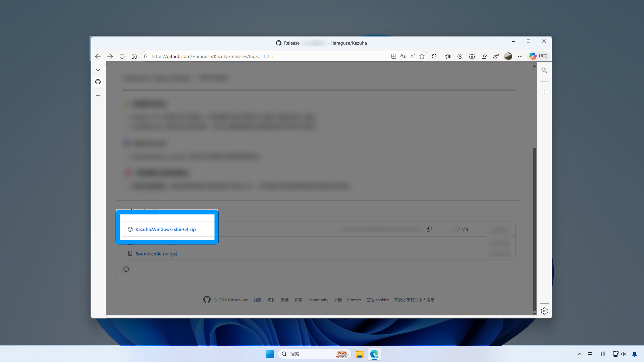This screenshot has height=362, width=644.
Task: Click the browser refresh icon
Action: click(x=122, y=56)
